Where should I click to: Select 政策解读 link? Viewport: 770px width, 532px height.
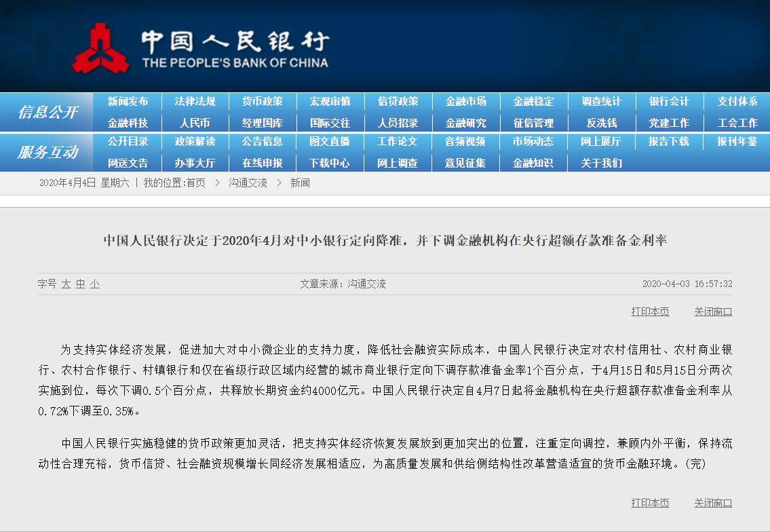coord(195,141)
